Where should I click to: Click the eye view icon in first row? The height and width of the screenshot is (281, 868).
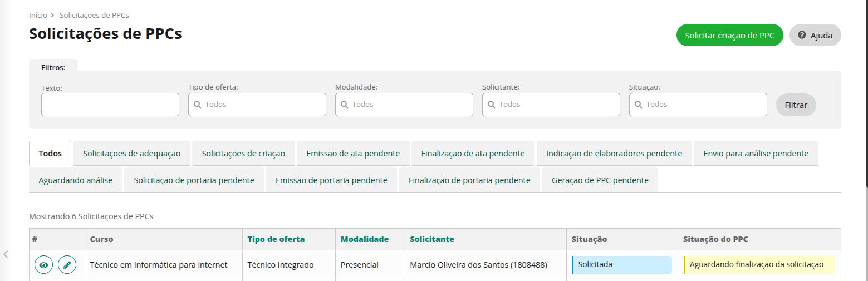(44, 265)
